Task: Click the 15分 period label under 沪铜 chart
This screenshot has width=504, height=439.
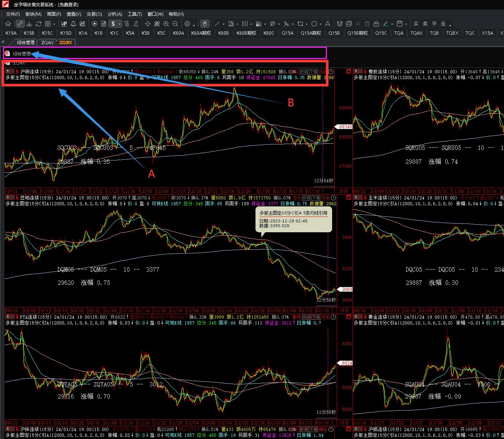Action: pos(343,191)
